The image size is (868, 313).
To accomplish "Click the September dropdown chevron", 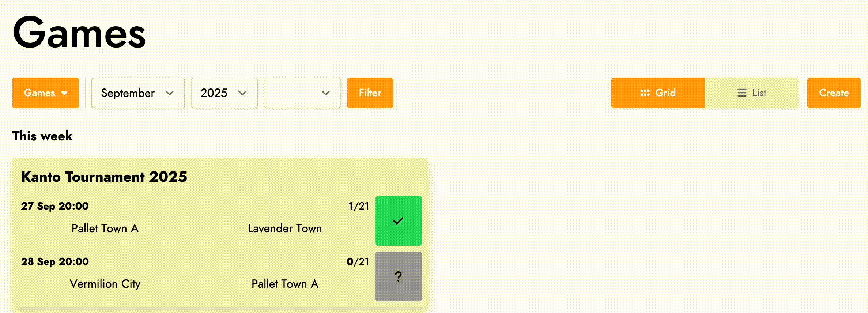I will 169,93.
